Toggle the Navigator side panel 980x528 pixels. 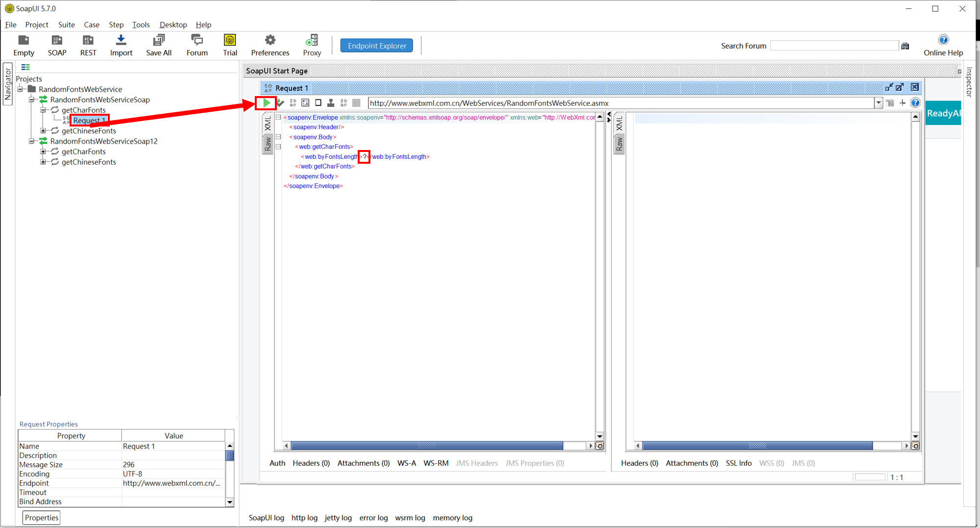(x=8, y=84)
